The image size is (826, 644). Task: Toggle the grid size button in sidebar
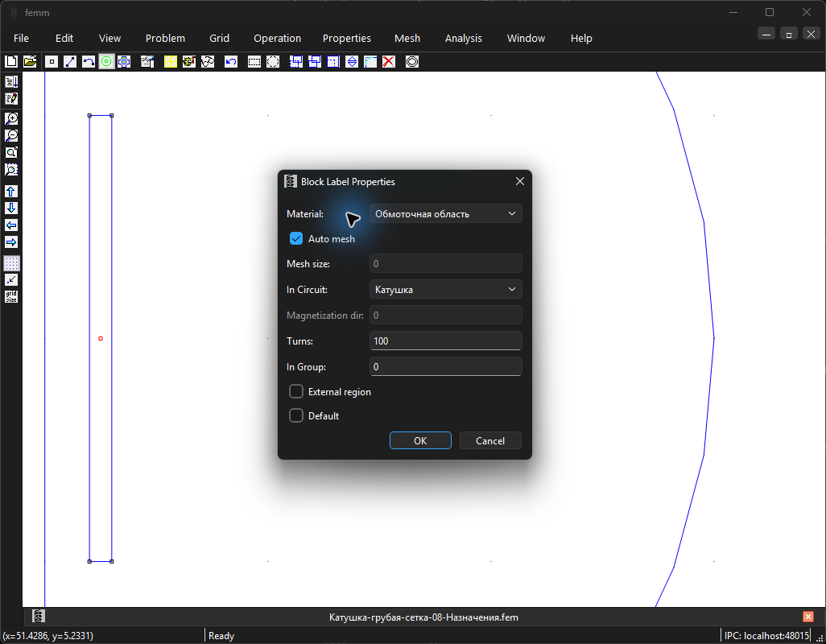coord(11,296)
